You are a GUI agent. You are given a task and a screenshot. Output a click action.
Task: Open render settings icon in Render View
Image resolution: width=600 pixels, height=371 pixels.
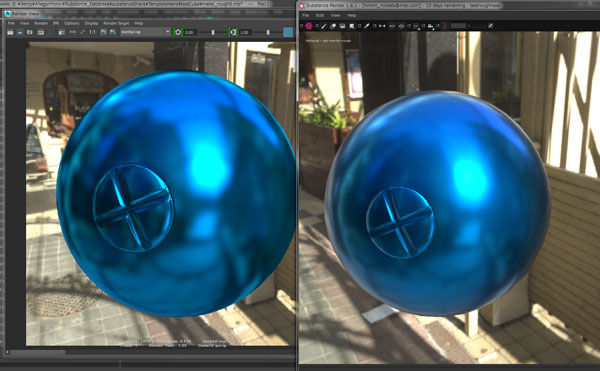tap(62, 33)
